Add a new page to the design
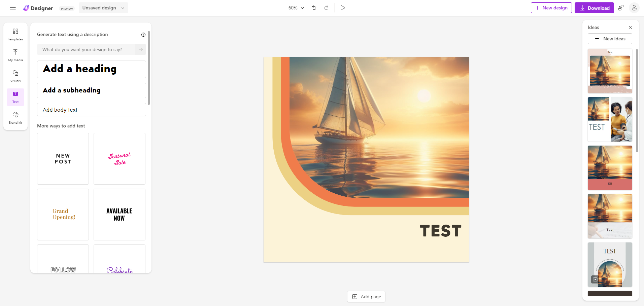This screenshot has width=644, height=306. click(366, 296)
